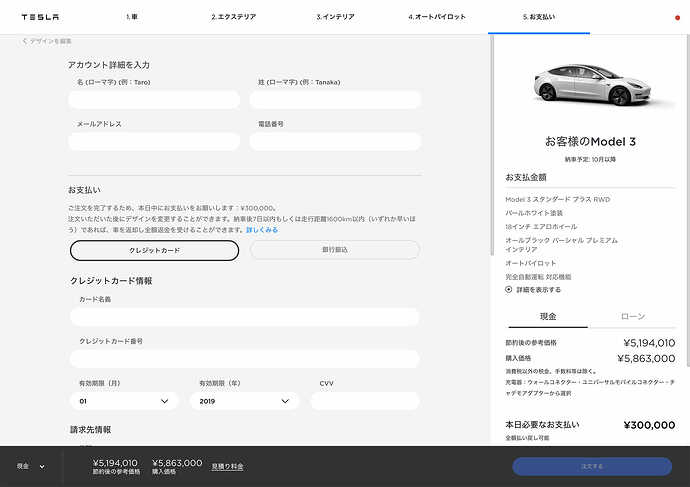This screenshot has width=690, height=487.
Task: Click the オートパイロット summary line
Action: pos(531,263)
